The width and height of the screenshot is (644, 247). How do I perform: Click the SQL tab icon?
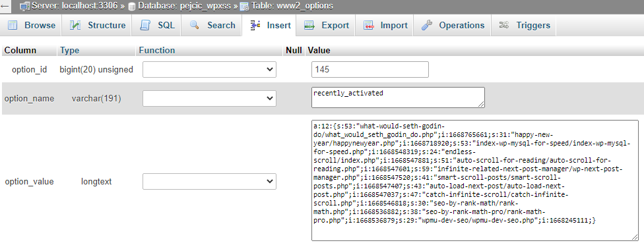[145, 25]
